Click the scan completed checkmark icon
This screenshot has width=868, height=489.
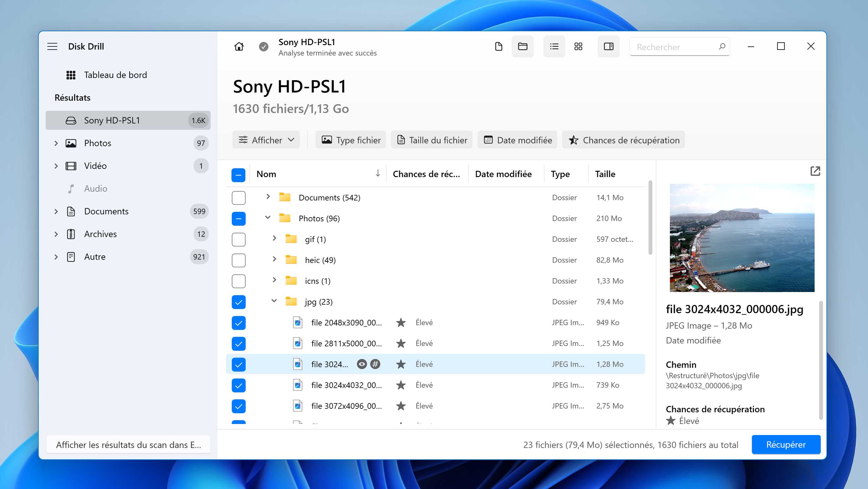pos(264,46)
